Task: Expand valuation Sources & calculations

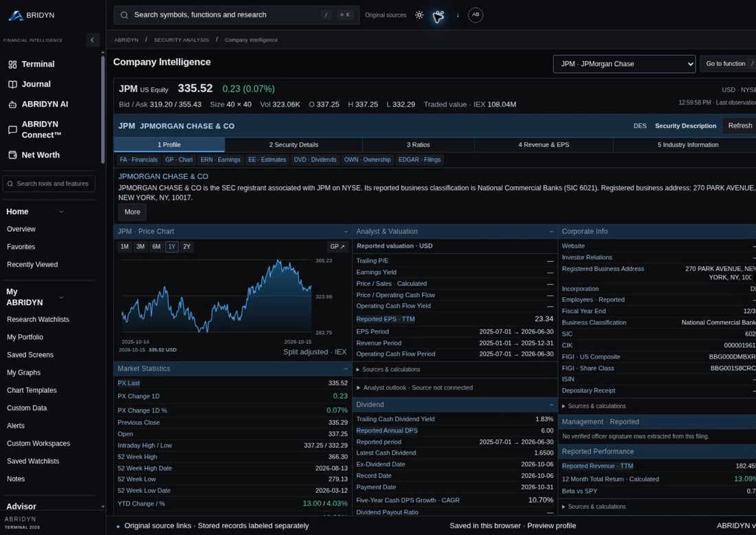Action: click(388, 369)
